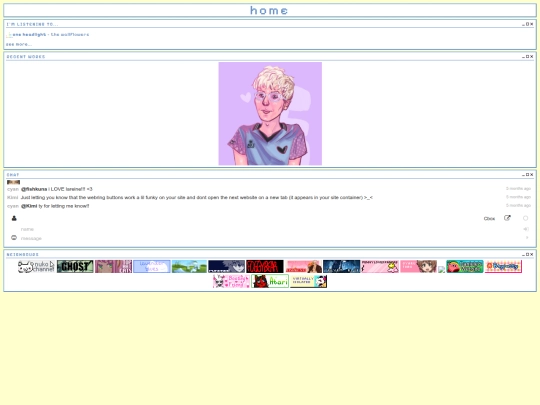Open the nuko channel neighbour button
Screen dimensions: 540x405
pyautogui.click(x=36, y=267)
